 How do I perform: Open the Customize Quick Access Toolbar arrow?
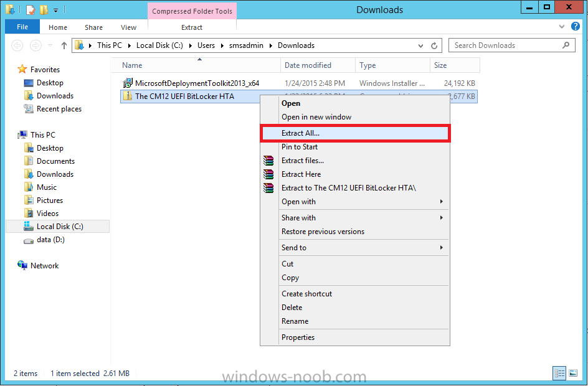55,11
